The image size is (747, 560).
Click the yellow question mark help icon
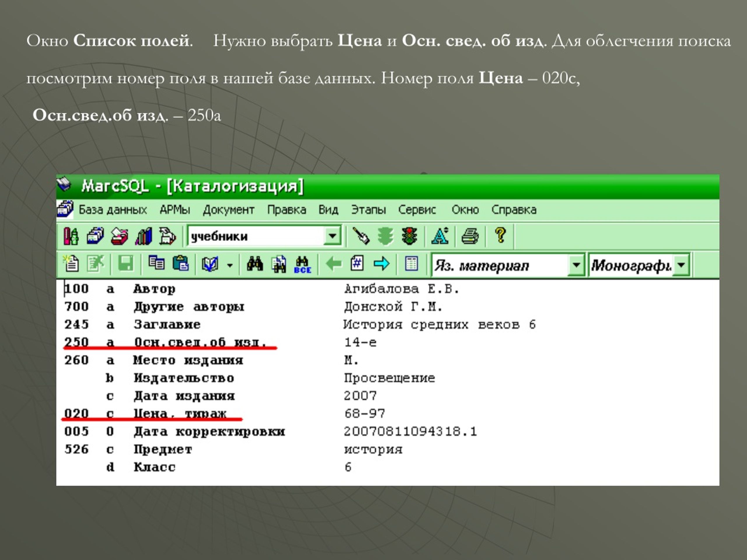click(500, 235)
